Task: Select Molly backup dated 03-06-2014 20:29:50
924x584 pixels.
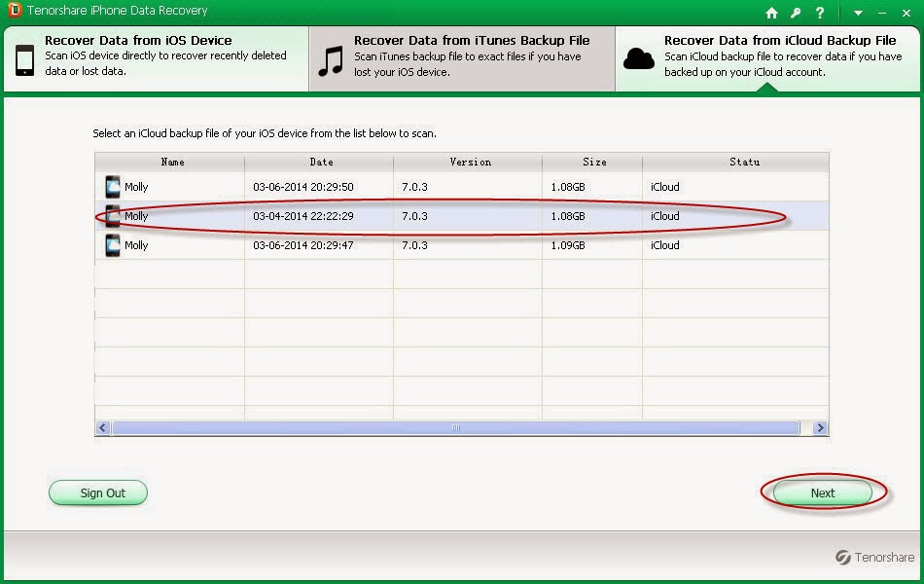Action: 462,187
